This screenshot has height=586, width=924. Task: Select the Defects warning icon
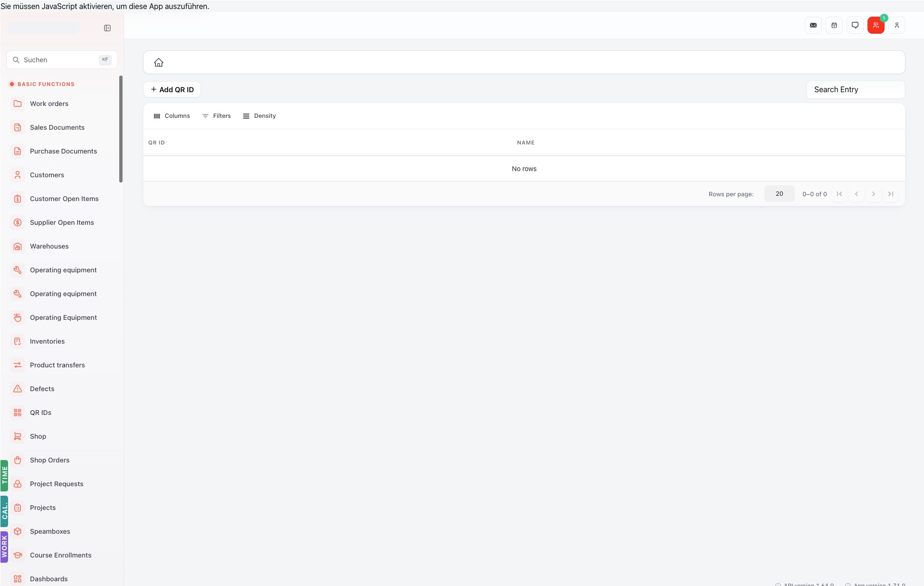tap(18, 389)
